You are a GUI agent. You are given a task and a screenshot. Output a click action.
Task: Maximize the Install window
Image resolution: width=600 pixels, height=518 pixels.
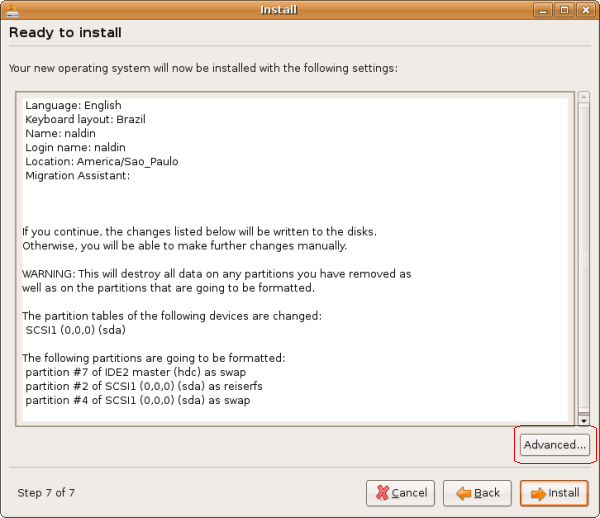564,10
